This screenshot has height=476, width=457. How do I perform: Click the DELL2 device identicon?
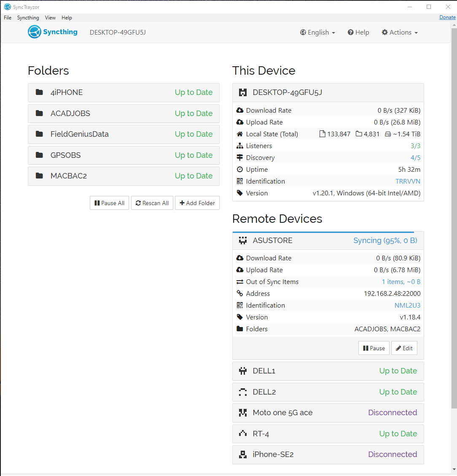[242, 392]
